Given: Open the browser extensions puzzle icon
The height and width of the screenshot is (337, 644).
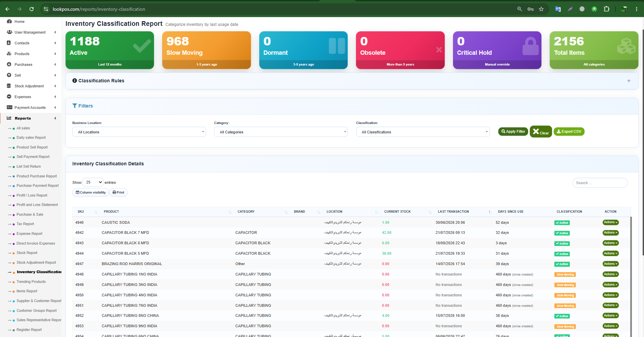Looking at the screenshot, I should [x=606, y=9].
